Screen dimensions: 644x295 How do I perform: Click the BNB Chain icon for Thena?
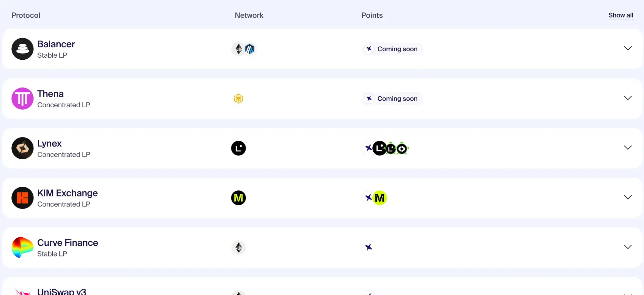pyautogui.click(x=238, y=99)
